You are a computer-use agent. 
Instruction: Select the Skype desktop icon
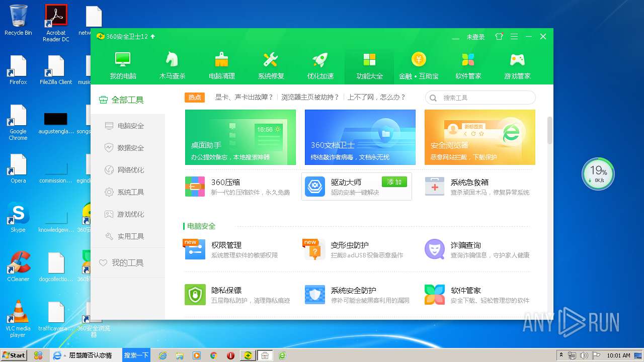[18, 217]
